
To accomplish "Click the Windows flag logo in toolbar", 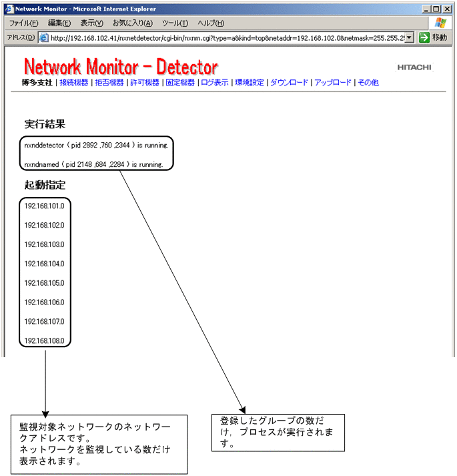I will coord(440,23).
